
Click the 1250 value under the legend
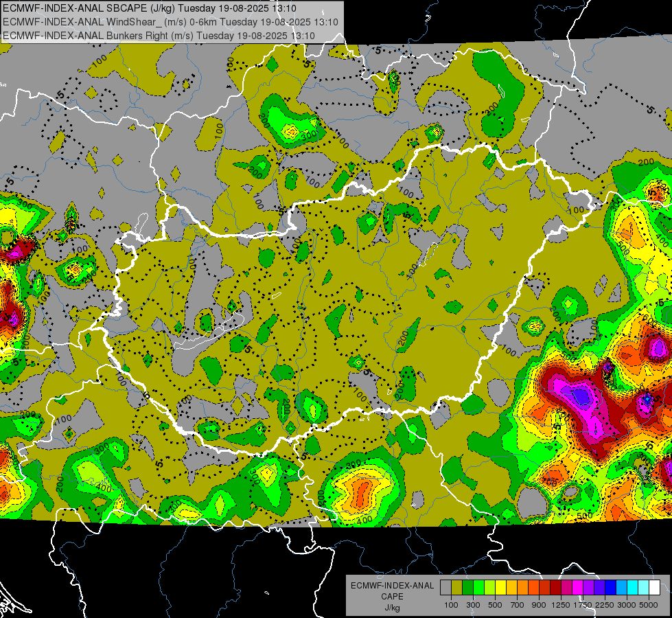(x=561, y=605)
